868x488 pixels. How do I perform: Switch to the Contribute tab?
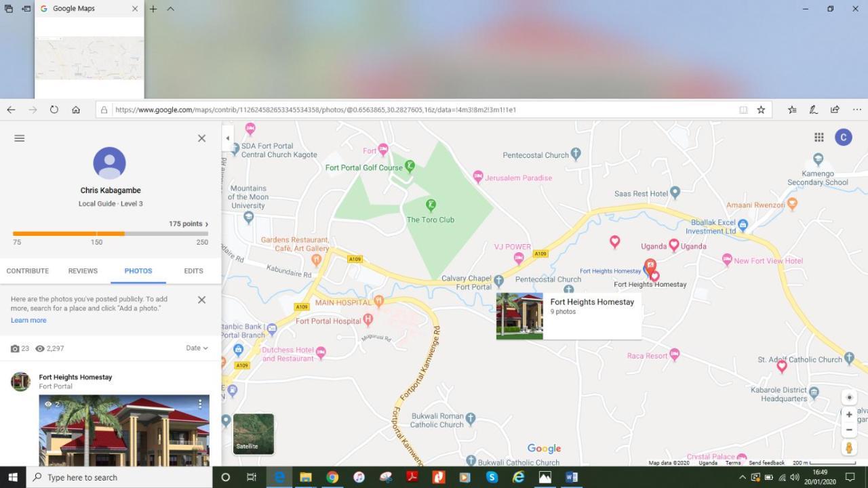coord(28,270)
